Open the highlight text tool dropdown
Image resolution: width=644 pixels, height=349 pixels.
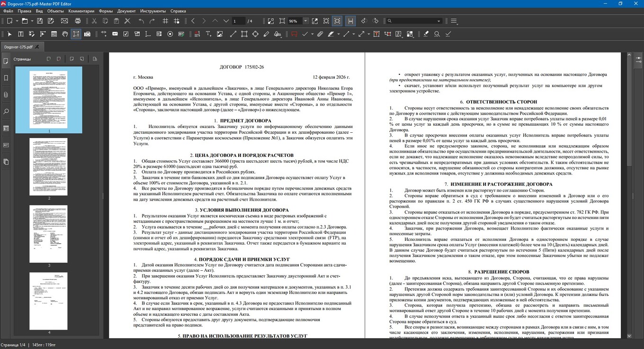(339, 34)
